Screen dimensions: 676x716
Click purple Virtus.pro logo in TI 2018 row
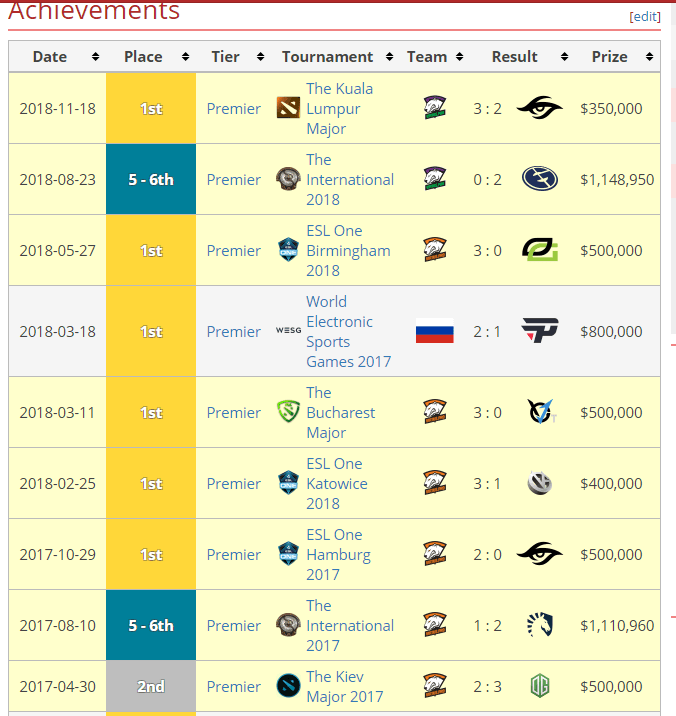(434, 179)
